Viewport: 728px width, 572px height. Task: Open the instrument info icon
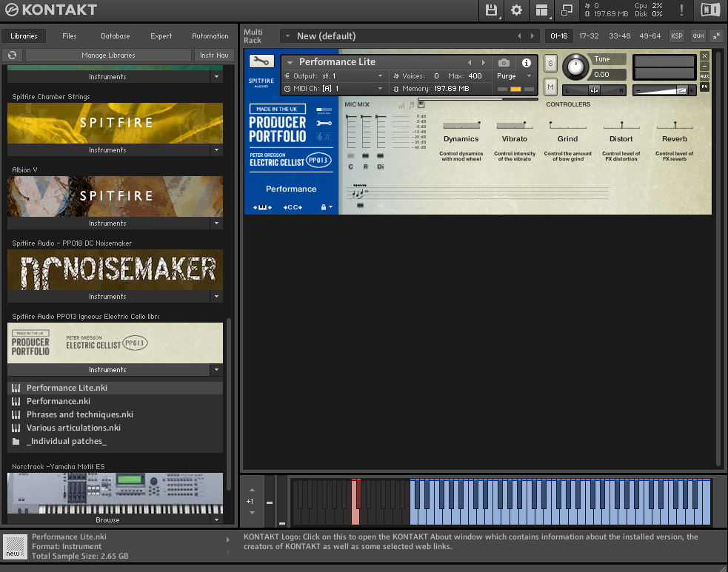tap(527, 63)
